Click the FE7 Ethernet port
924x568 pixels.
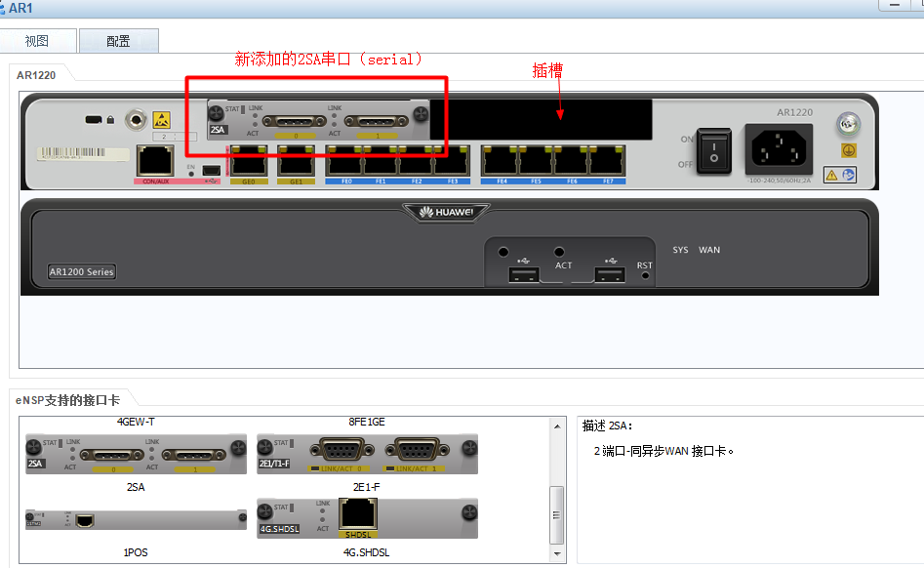[606, 161]
